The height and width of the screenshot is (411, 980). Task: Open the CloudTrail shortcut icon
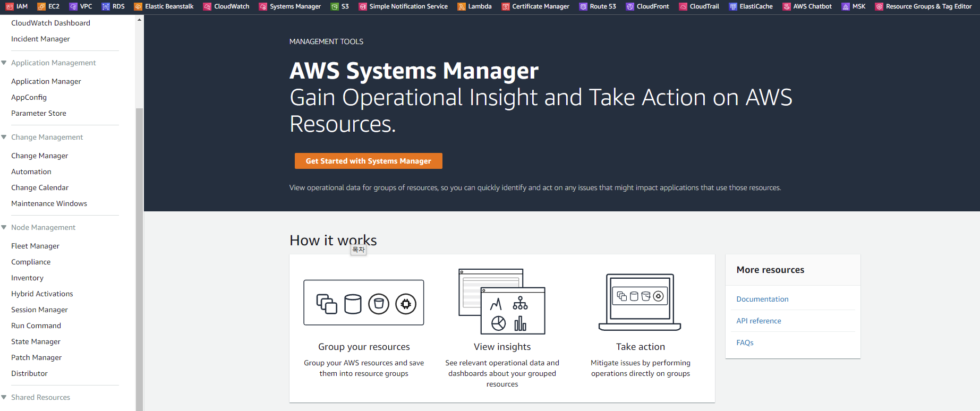click(683, 7)
